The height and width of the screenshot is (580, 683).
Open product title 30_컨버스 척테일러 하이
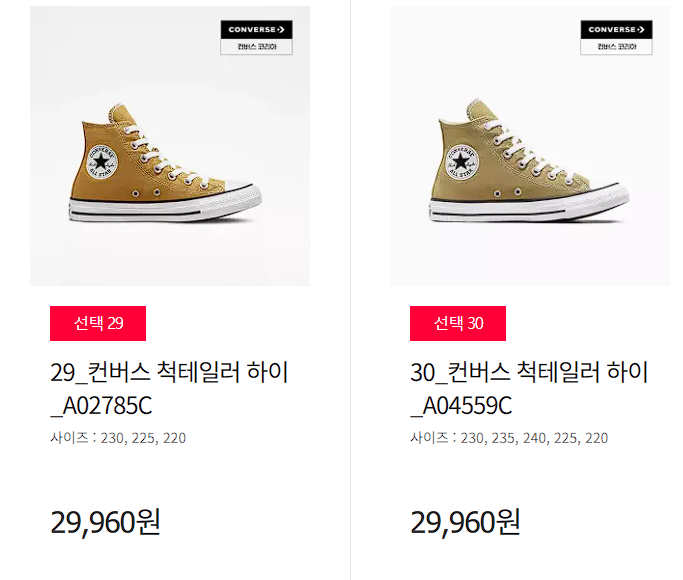click(x=529, y=372)
